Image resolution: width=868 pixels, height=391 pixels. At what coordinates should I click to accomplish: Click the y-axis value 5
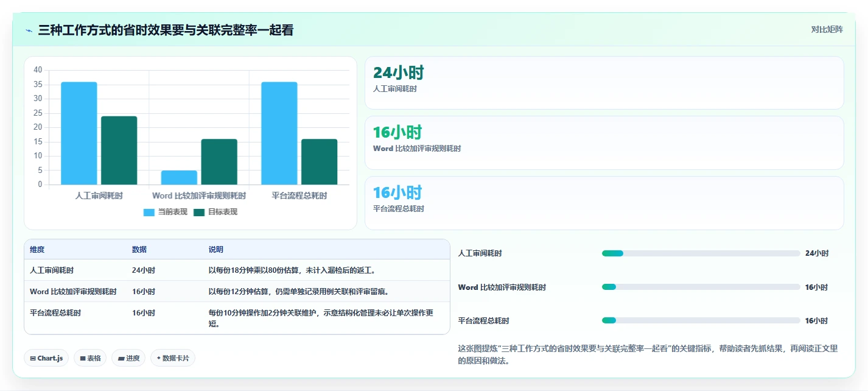40,170
